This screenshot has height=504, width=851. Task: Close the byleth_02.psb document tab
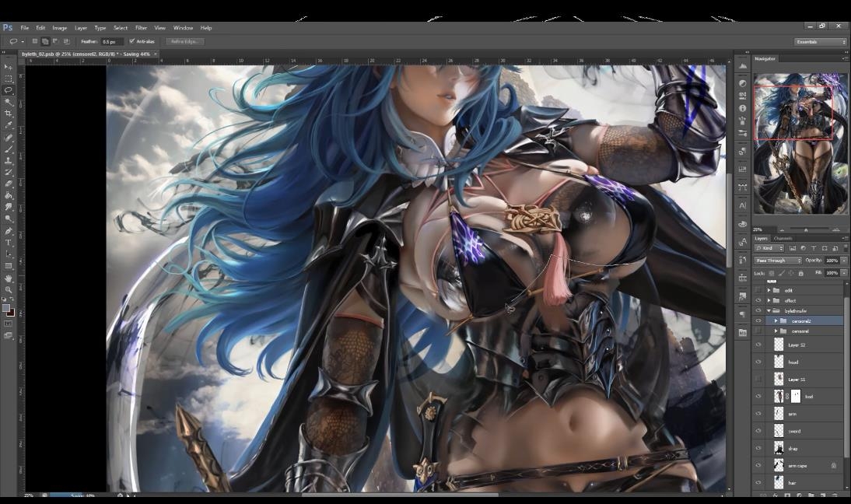click(x=156, y=54)
